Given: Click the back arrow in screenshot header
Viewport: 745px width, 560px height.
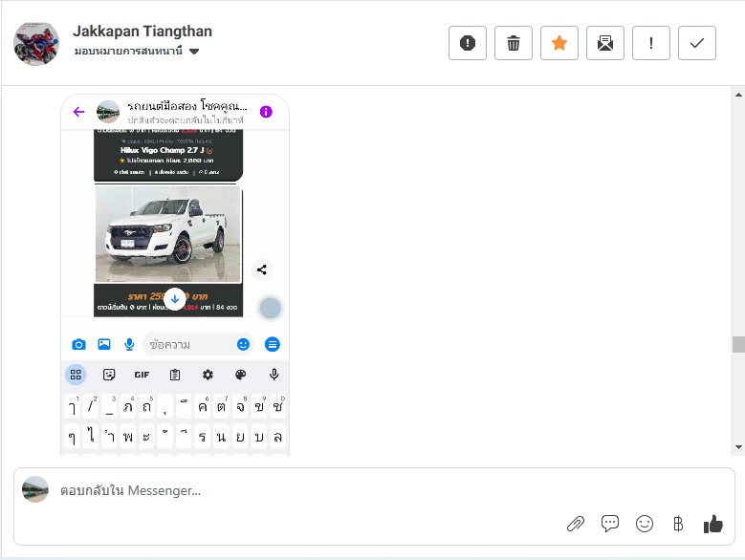Looking at the screenshot, I should tap(78, 112).
